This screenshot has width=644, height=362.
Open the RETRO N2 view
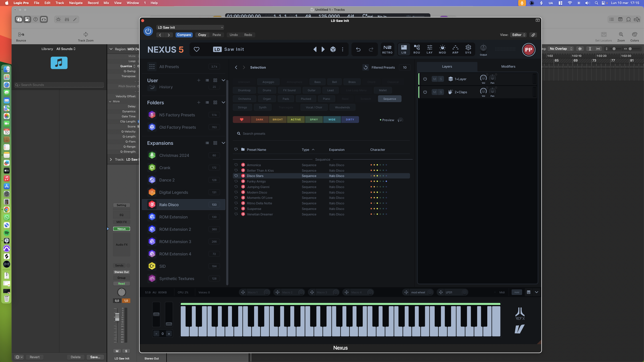click(x=387, y=49)
